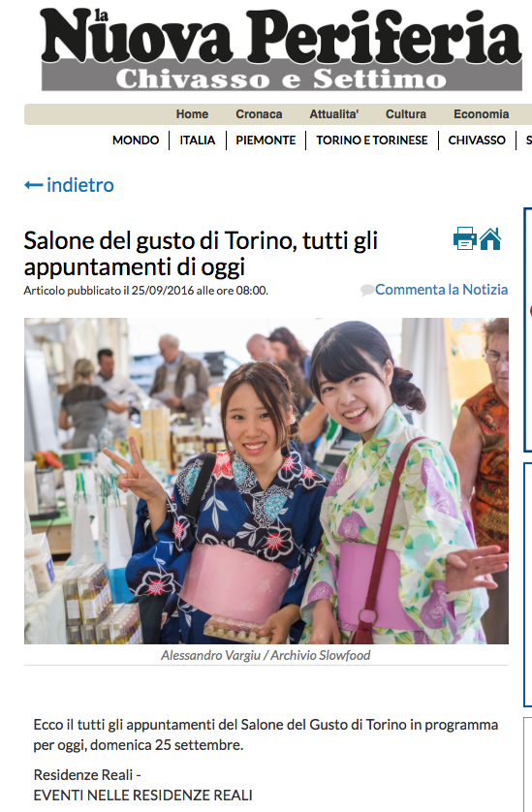The height and width of the screenshot is (812, 532).
Task: Switch to the PIEMONTE tab
Action: (266, 141)
